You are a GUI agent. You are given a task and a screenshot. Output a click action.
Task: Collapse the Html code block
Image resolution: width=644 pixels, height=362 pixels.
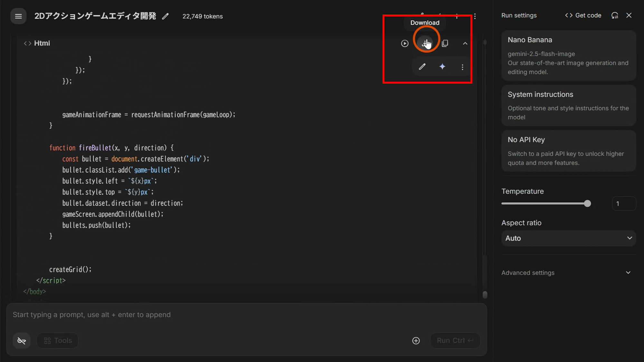(465, 43)
